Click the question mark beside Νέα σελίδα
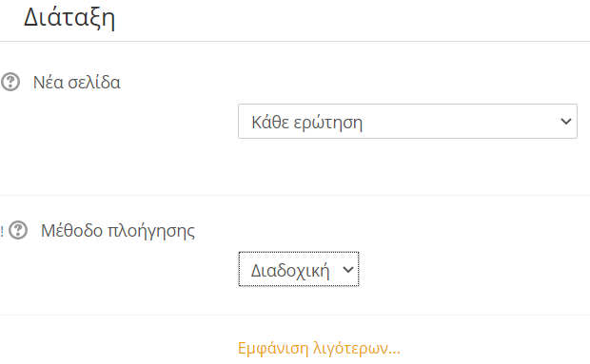 [x=10, y=82]
